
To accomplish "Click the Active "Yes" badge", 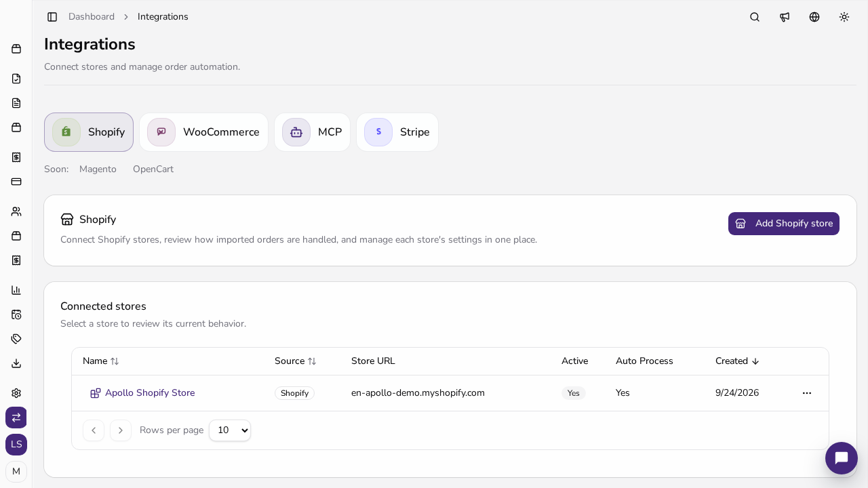I will pyautogui.click(x=574, y=393).
